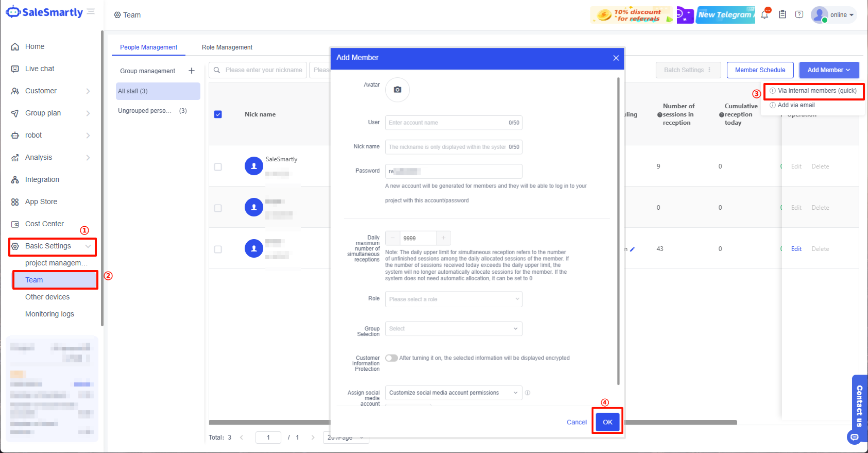The width and height of the screenshot is (868, 453).
Task: Click the avatar camera upload icon
Action: (397, 90)
